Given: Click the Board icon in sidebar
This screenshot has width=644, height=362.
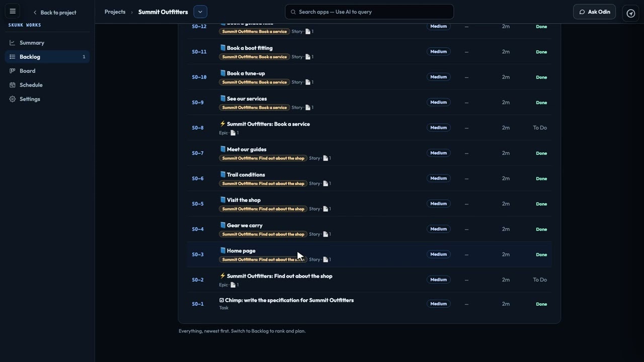Looking at the screenshot, I should point(13,71).
